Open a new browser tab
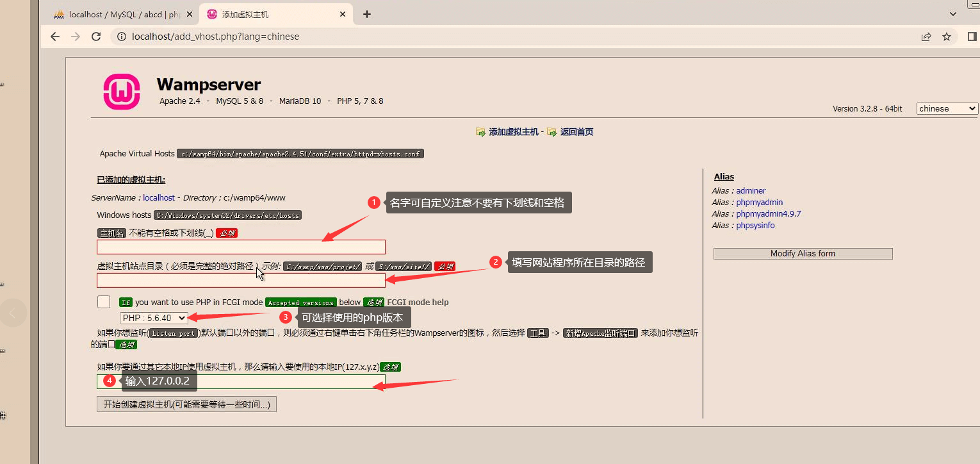Image resolution: width=980 pixels, height=464 pixels. [x=367, y=14]
